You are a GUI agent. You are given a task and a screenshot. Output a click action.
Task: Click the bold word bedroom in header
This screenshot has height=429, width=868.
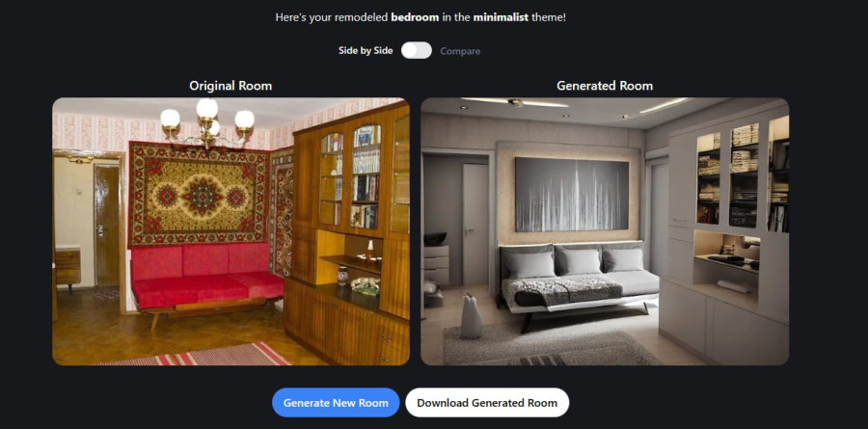pyautogui.click(x=415, y=17)
